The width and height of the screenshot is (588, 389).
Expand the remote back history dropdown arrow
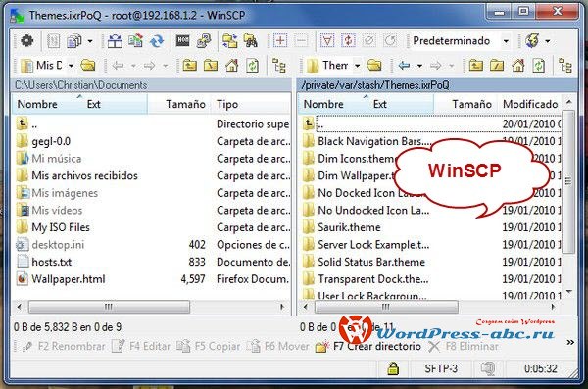pos(419,66)
